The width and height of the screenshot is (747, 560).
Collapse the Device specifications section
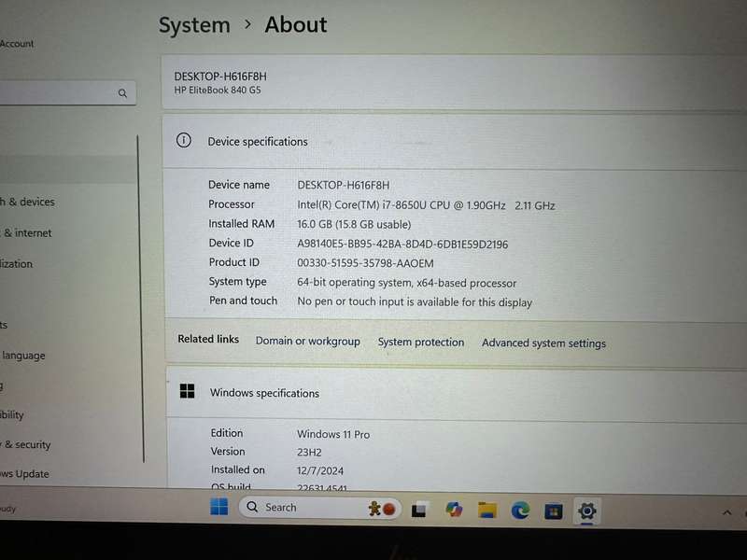coord(455,142)
